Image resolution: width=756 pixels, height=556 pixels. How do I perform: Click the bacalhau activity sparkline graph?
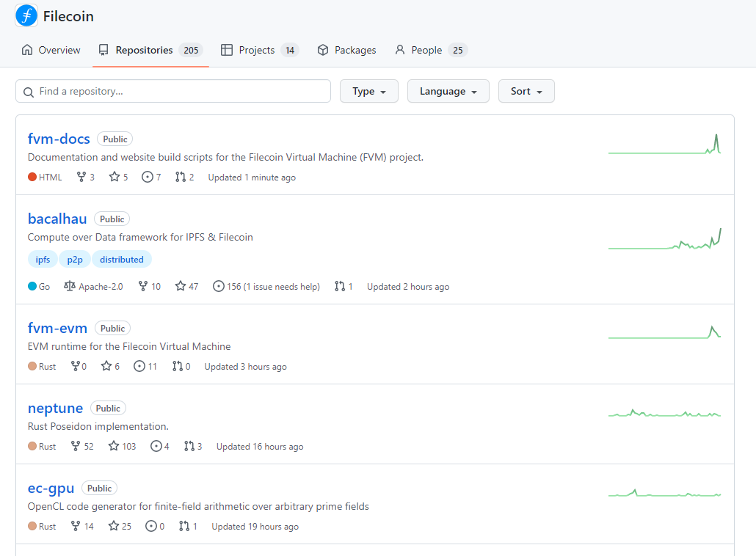pyautogui.click(x=664, y=239)
